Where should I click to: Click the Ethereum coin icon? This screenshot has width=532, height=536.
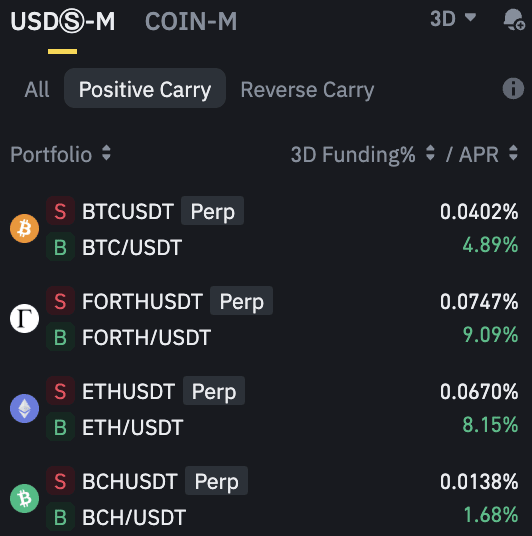pyautogui.click(x=24, y=408)
